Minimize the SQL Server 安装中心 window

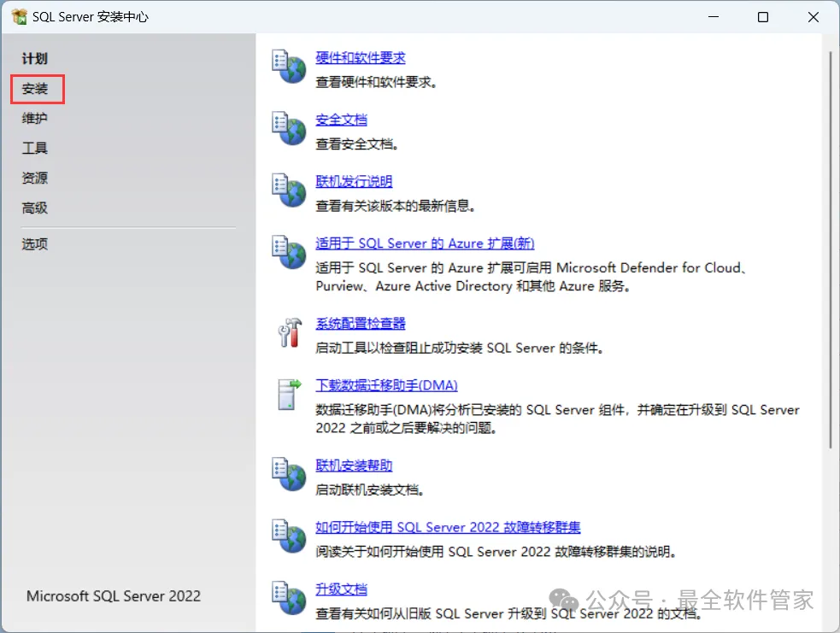(713, 17)
